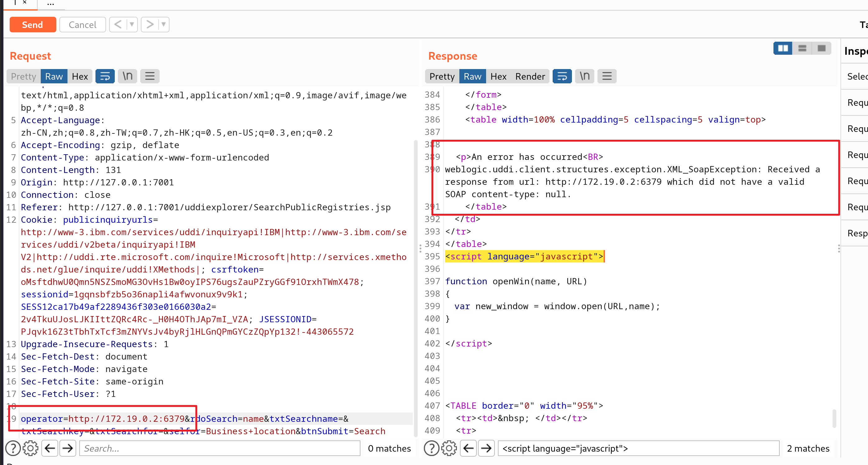Click the Send button to submit request

pyautogui.click(x=32, y=24)
